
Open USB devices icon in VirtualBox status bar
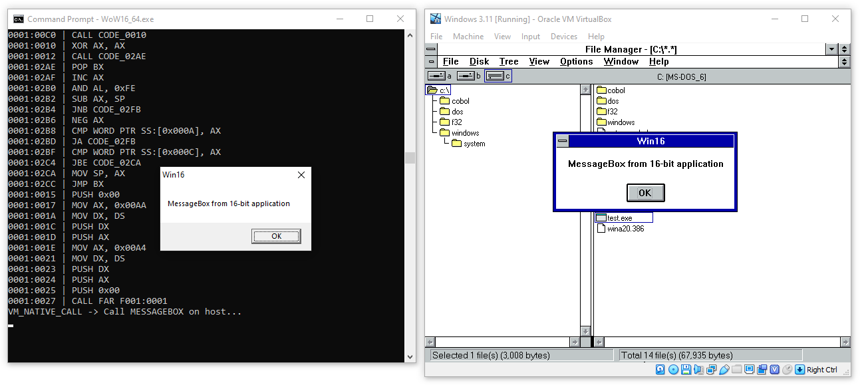point(724,370)
